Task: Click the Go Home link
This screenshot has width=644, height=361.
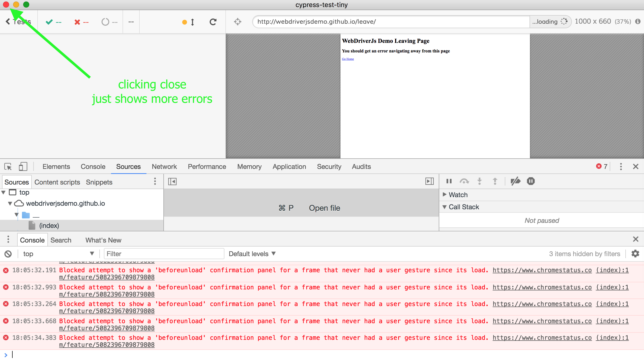Action: pyautogui.click(x=348, y=59)
